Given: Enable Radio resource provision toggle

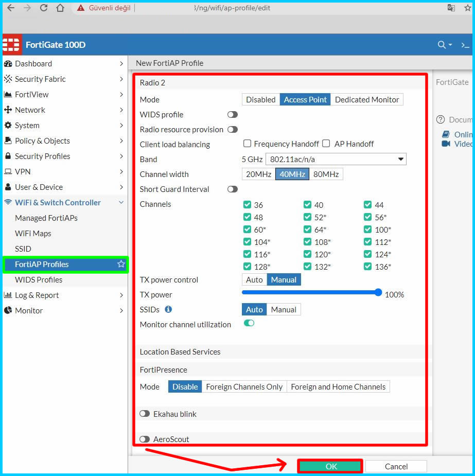Looking at the screenshot, I should click(x=233, y=129).
